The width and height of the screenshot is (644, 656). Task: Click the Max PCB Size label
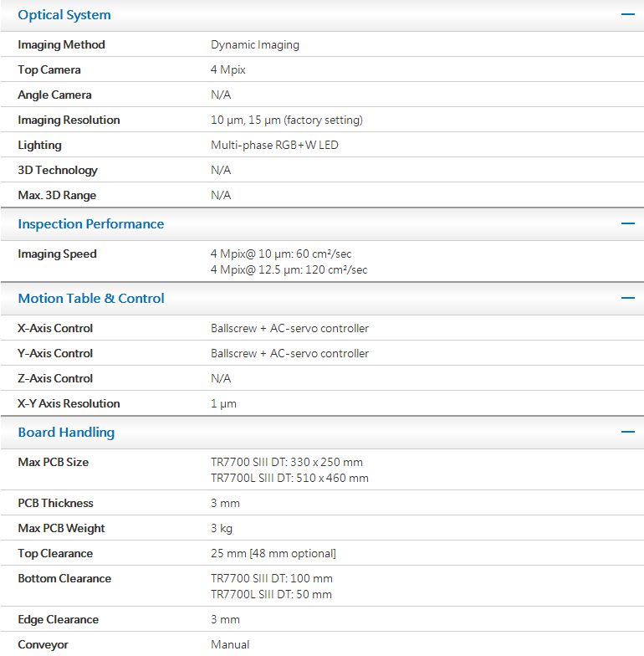coord(53,462)
